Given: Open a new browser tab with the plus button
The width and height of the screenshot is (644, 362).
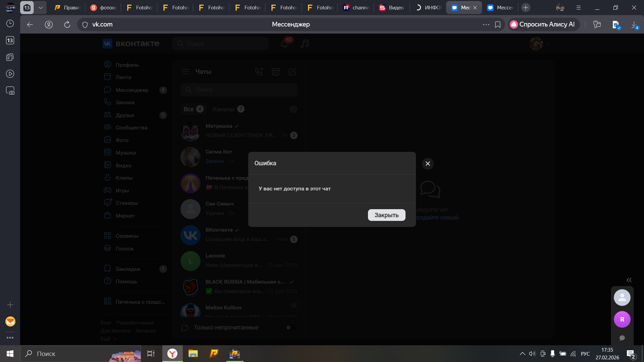Looking at the screenshot, I should click(x=526, y=7).
